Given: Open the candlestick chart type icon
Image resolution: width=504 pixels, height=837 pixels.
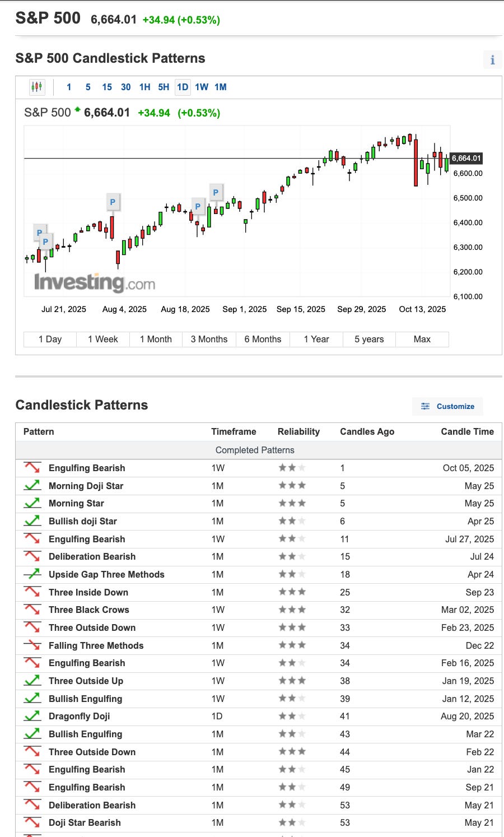Looking at the screenshot, I should coord(37,87).
